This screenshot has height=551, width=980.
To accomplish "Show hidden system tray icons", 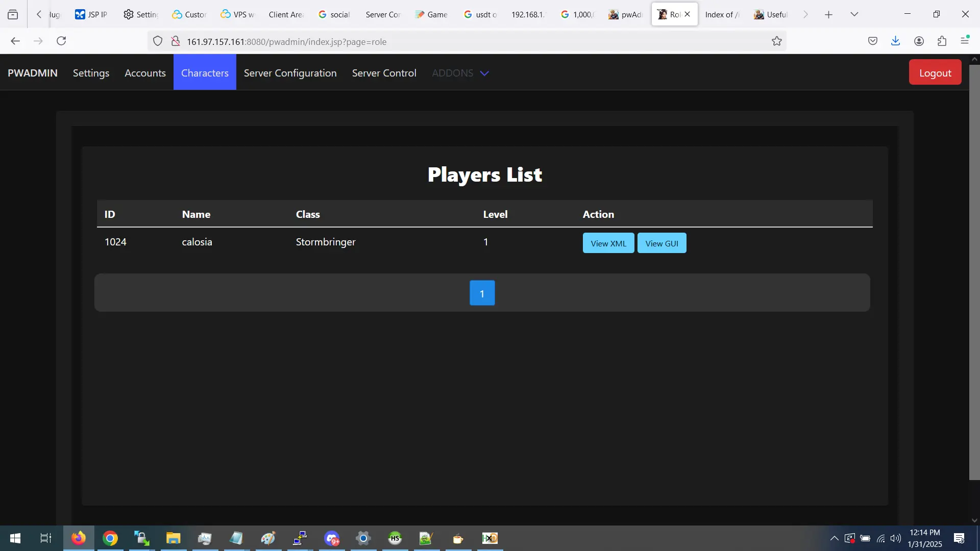I will (834, 538).
